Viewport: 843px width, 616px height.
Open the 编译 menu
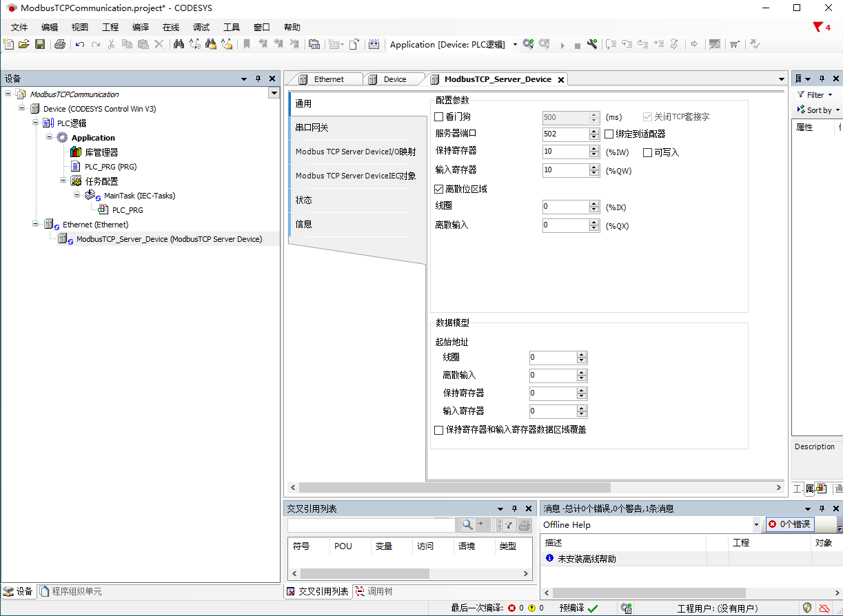coord(141,28)
